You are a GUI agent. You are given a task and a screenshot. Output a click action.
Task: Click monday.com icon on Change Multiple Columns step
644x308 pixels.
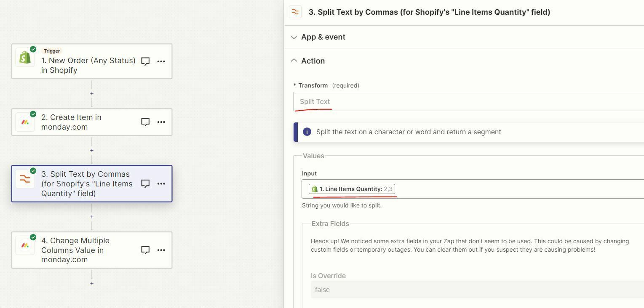(25, 245)
